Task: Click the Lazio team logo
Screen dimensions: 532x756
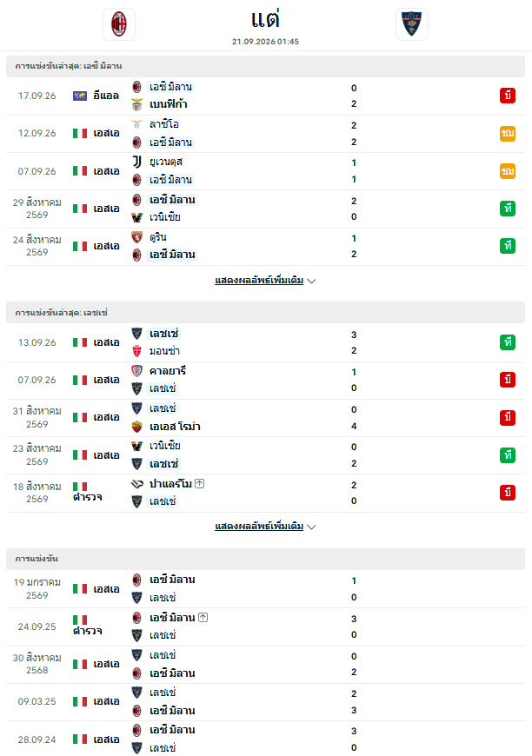Action: pyautogui.click(x=137, y=124)
